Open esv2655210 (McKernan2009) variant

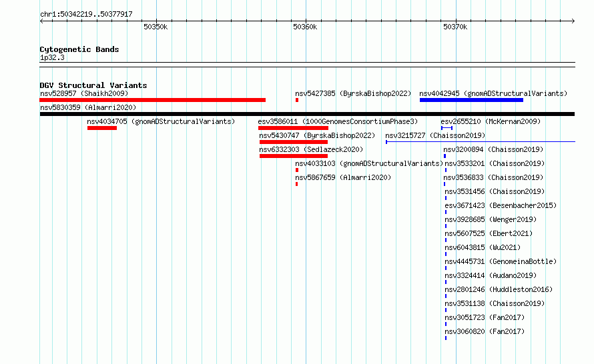click(491, 121)
